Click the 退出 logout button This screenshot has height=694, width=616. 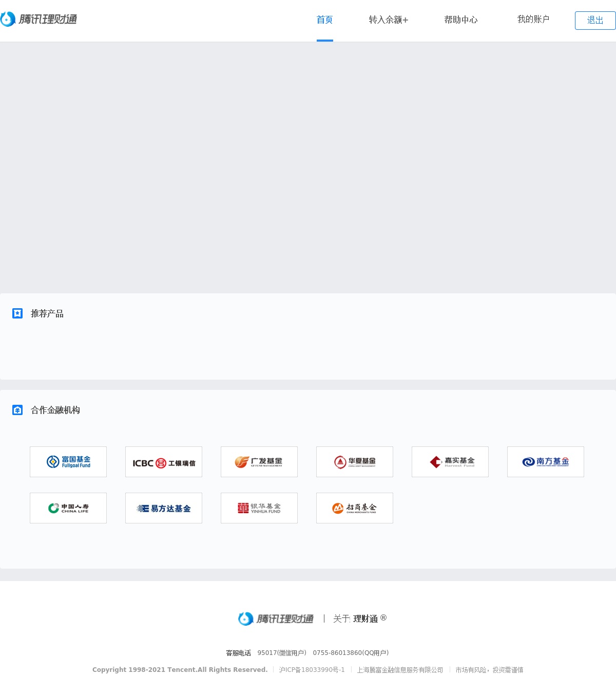(595, 21)
